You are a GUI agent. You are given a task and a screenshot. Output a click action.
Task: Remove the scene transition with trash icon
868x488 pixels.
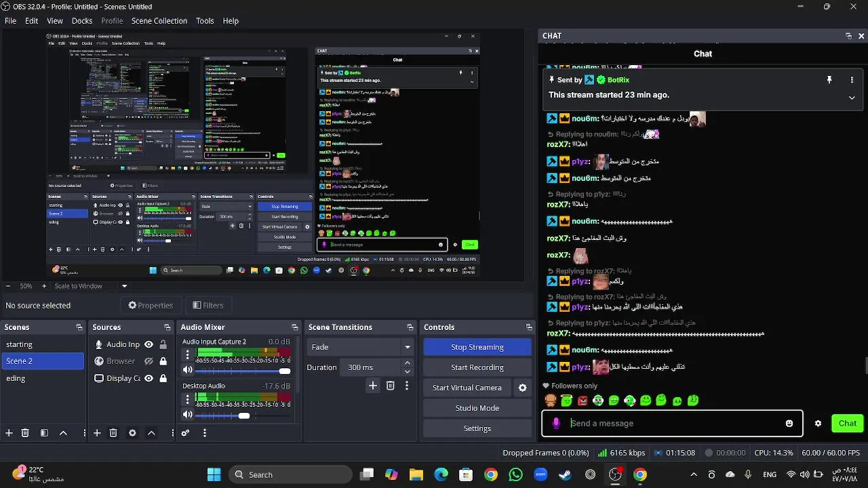(x=390, y=386)
